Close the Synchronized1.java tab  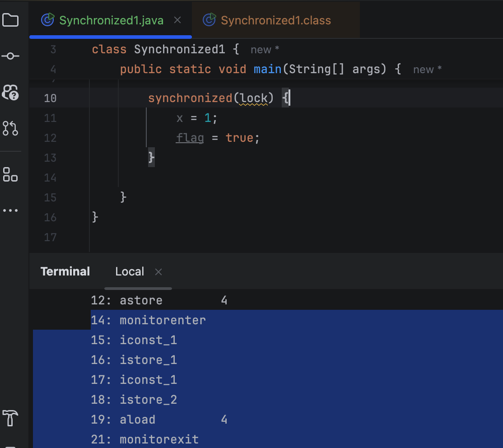tap(177, 19)
